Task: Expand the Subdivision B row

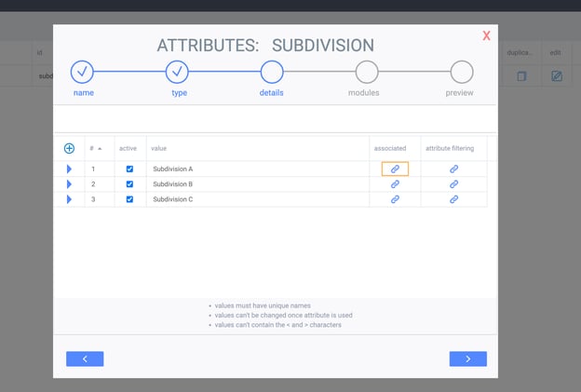Action: click(x=69, y=184)
